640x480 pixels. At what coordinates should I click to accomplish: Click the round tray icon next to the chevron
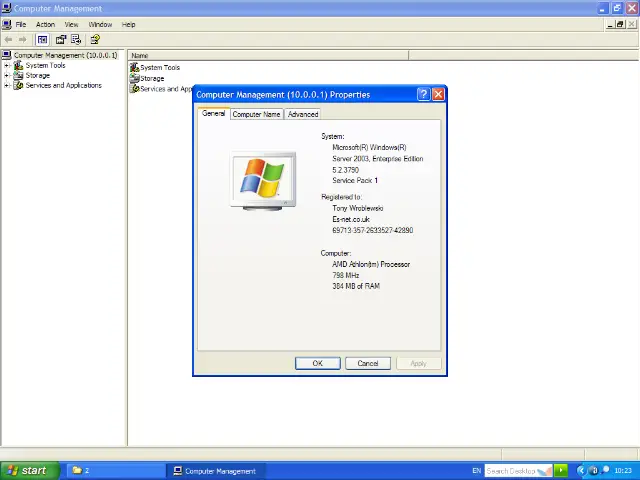[594, 471]
